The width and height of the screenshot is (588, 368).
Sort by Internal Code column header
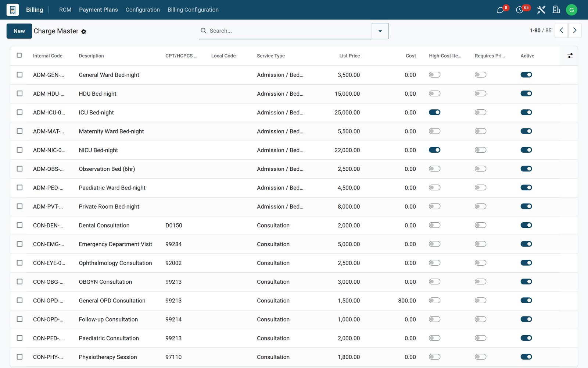48,56
